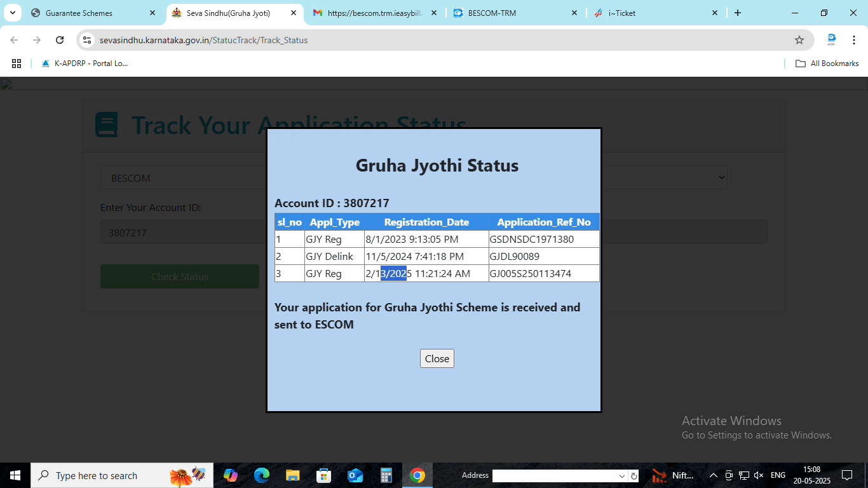
Task: Open the K-APDRP Portal bookmark
Action: [x=85, y=64]
